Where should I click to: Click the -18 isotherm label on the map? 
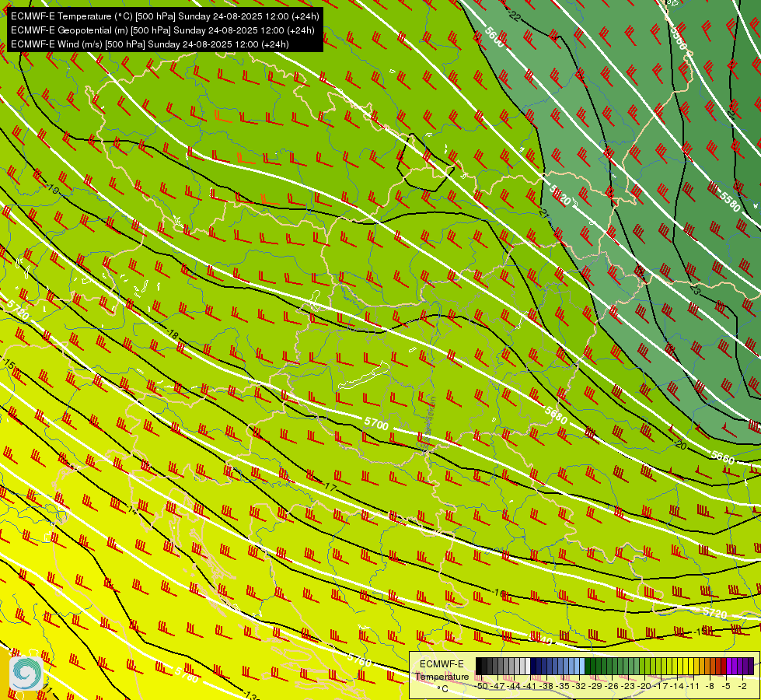173,334
